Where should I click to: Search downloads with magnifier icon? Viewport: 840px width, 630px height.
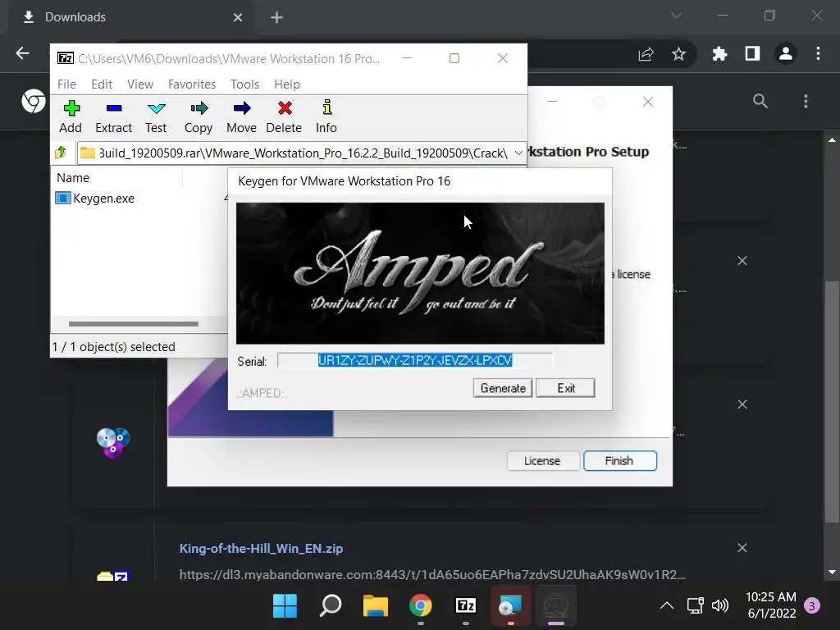pos(760,101)
